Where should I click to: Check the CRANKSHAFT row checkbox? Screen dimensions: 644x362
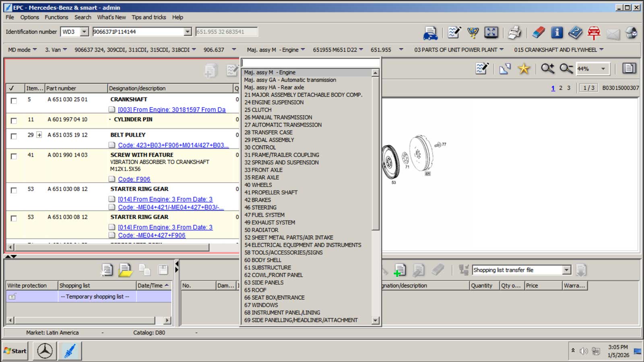coord(14,101)
